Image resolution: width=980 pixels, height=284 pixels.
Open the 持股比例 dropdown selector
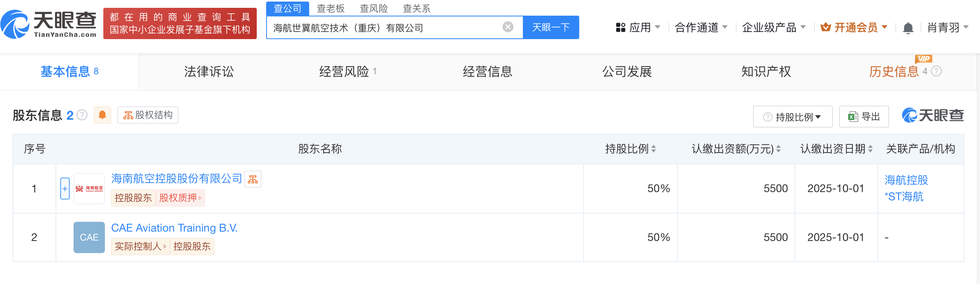click(793, 117)
